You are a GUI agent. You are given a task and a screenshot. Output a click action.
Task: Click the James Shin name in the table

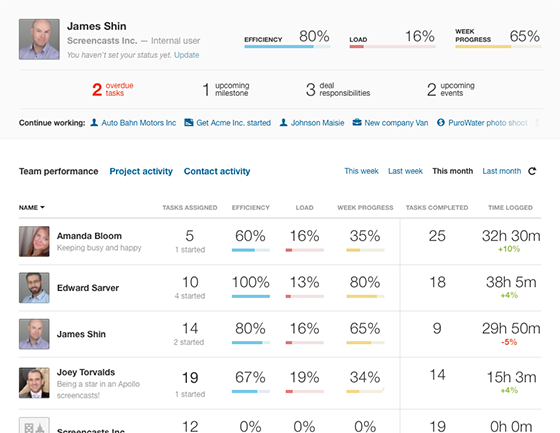coord(81,334)
